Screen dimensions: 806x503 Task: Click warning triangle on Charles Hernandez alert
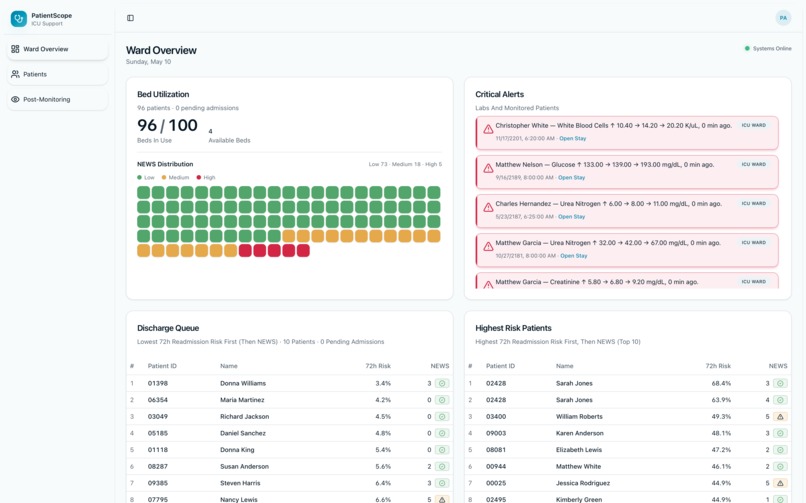tap(488, 208)
